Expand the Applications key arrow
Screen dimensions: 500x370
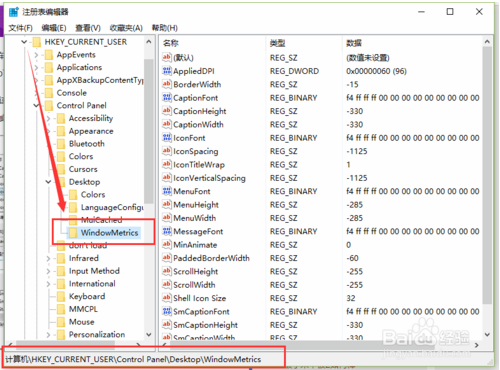tap(36, 68)
